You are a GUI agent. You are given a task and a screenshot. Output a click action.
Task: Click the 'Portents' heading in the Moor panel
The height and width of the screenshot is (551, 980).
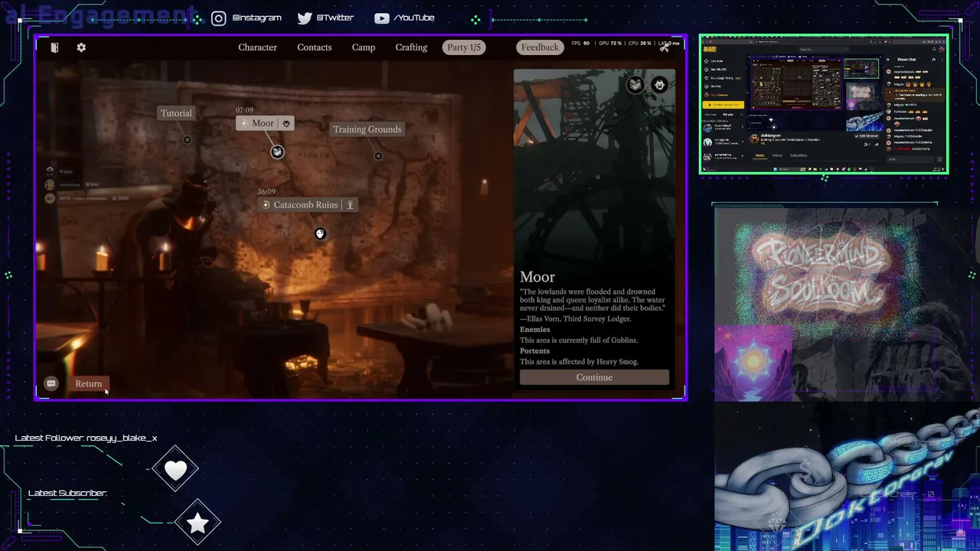pos(534,351)
